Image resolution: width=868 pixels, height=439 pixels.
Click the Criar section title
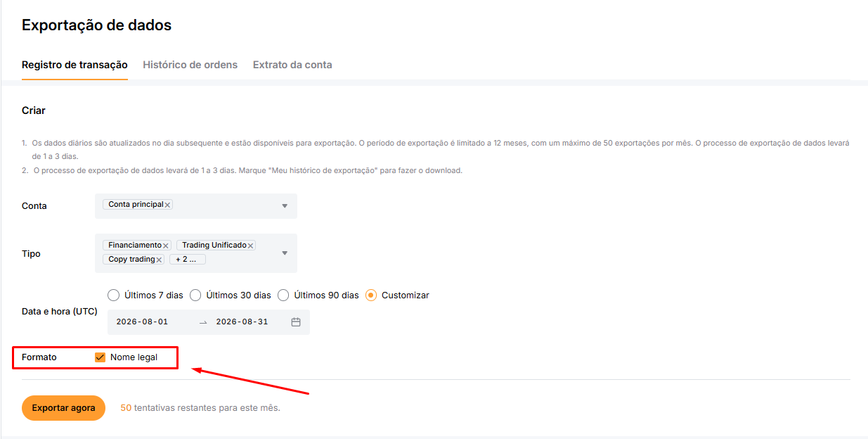coord(34,110)
